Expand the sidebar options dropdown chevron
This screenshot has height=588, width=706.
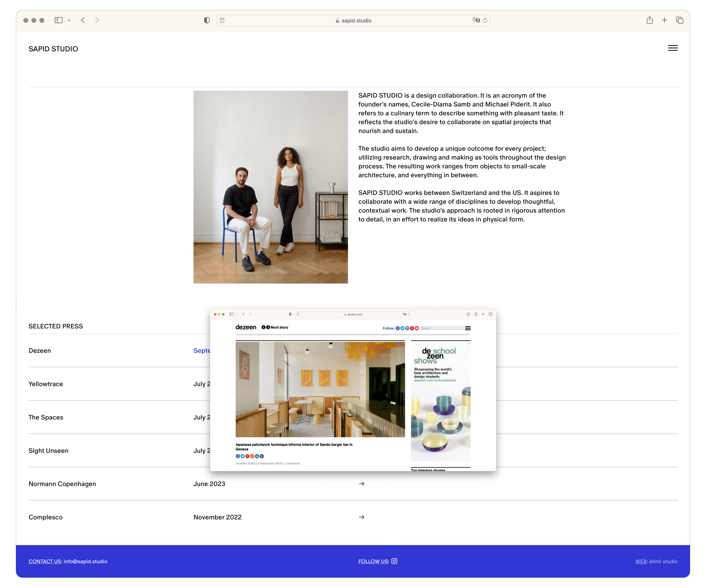point(69,21)
